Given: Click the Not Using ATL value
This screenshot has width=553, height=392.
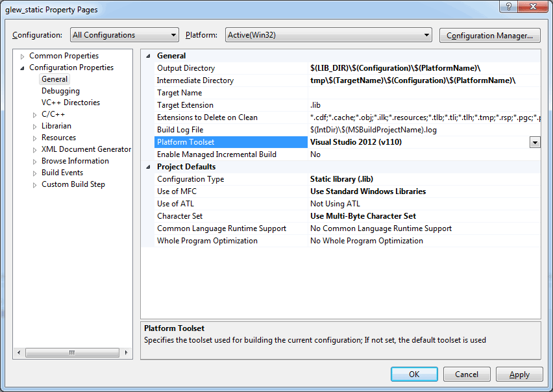Looking at the screenshot, I should (x=335, y=204).
